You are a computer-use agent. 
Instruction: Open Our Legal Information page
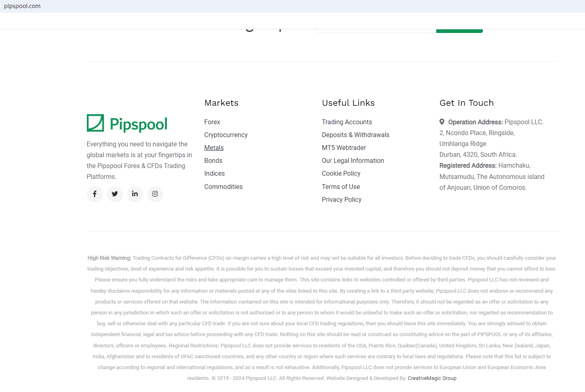(353, 160)
